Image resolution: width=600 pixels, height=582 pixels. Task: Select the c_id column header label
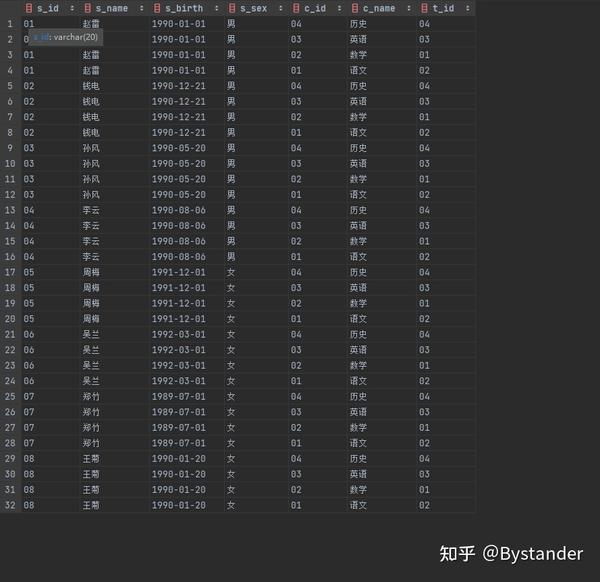pyautogui.click(x=315, y=8)
